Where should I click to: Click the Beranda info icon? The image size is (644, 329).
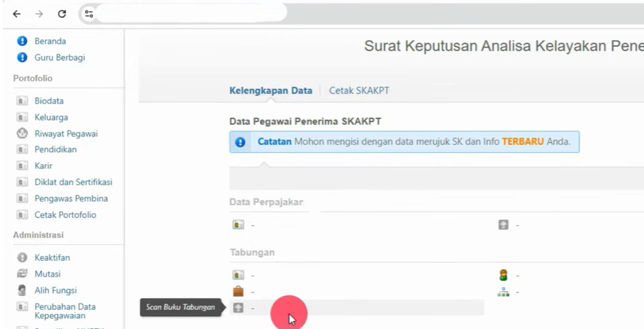[x=22, y=41]
